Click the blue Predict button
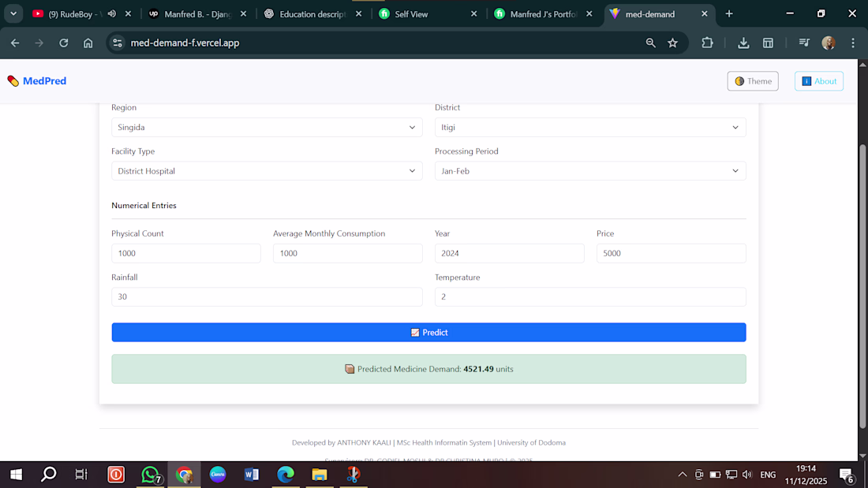868x488 pixels. point(428,333)
